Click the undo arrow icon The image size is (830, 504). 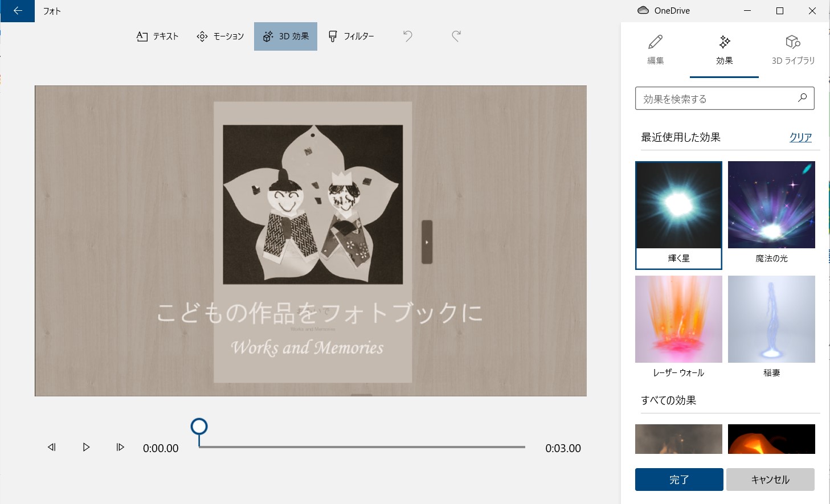[407, 36]
